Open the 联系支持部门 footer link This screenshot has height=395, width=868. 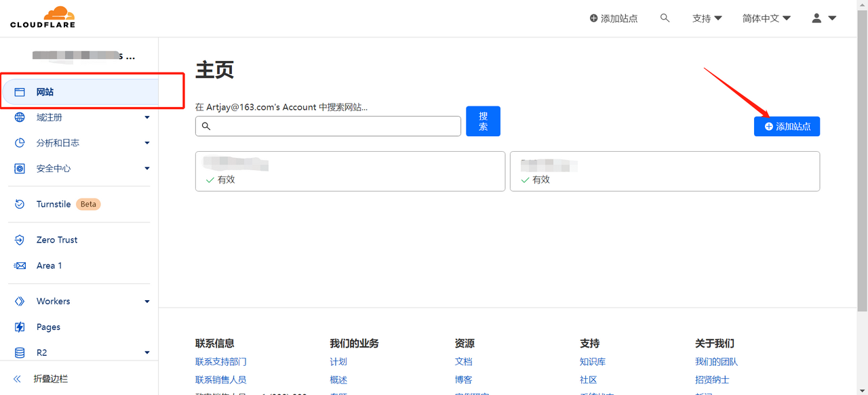(x=220, y=362)
